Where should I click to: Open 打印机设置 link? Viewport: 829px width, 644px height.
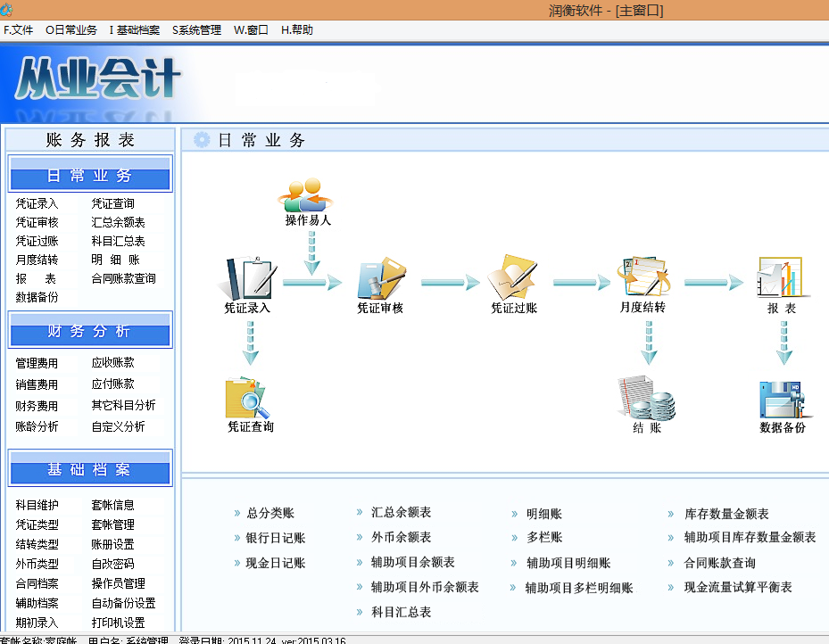119,623
